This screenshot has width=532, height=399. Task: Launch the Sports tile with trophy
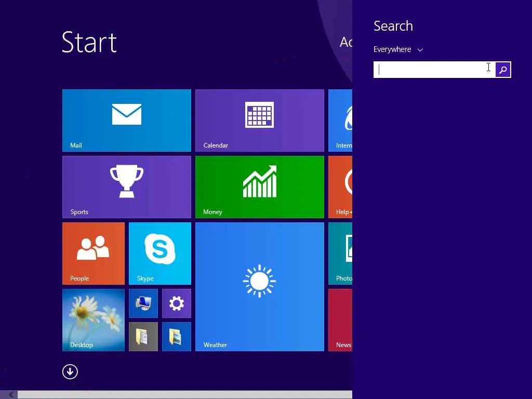[127, 187]
